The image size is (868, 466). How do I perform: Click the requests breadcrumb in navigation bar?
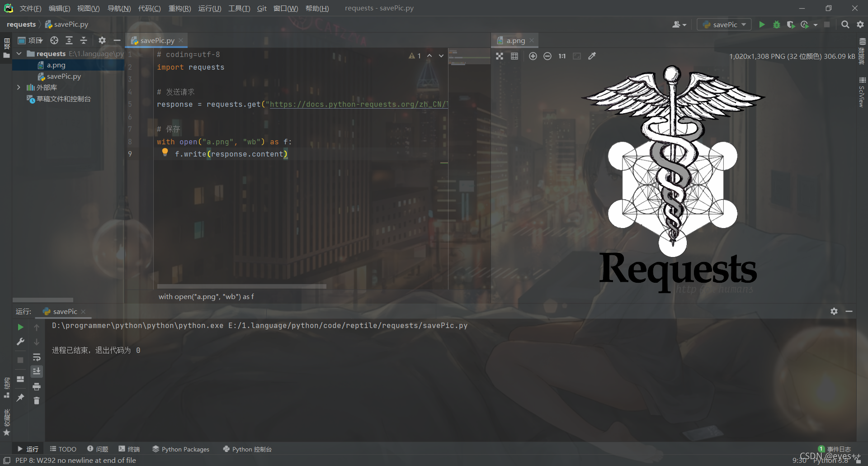click(21, 24)
